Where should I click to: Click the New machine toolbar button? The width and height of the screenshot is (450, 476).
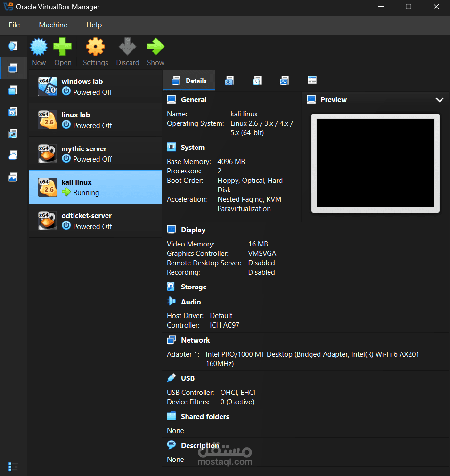click(x=39, y=52)
